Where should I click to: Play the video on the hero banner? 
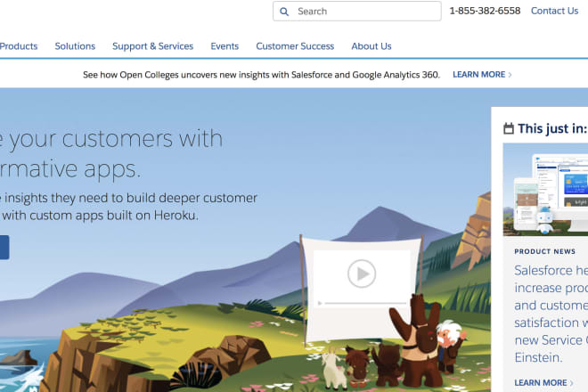coord(362,274)
